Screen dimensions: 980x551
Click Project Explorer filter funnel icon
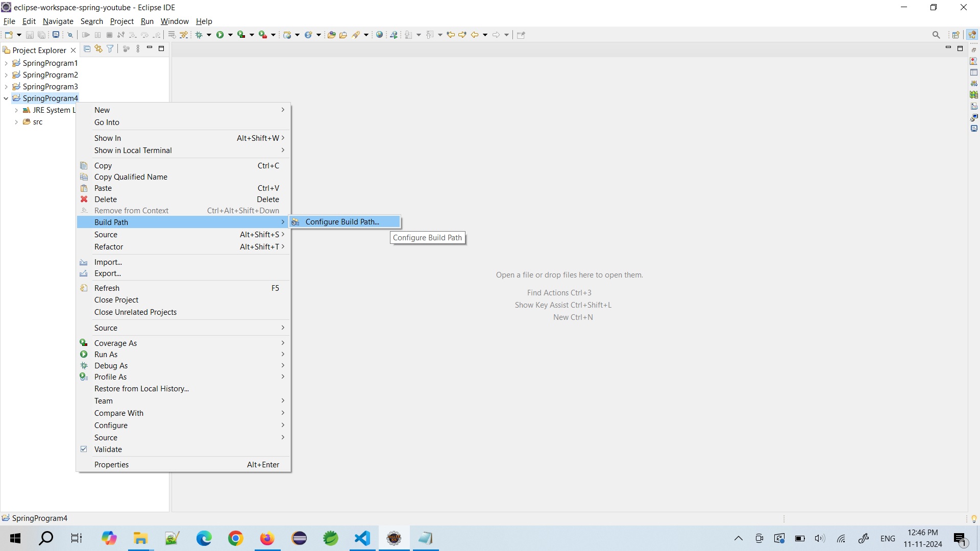[x=110, y=49]
